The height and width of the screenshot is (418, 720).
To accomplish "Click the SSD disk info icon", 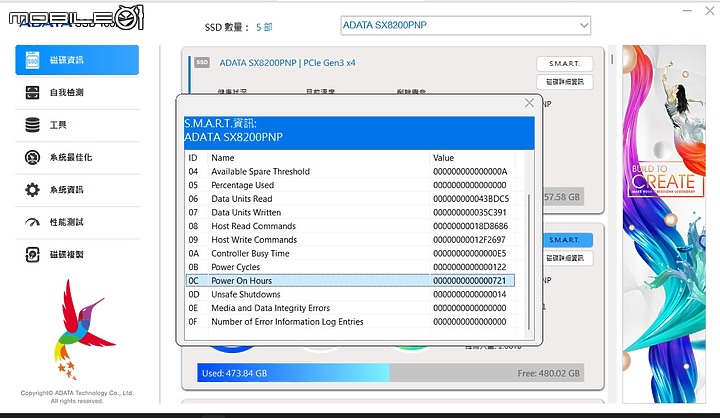I will [x=32, y=60].
